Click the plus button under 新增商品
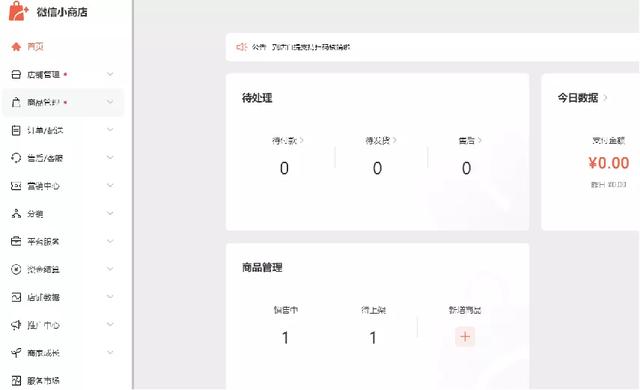 point(465,337)
